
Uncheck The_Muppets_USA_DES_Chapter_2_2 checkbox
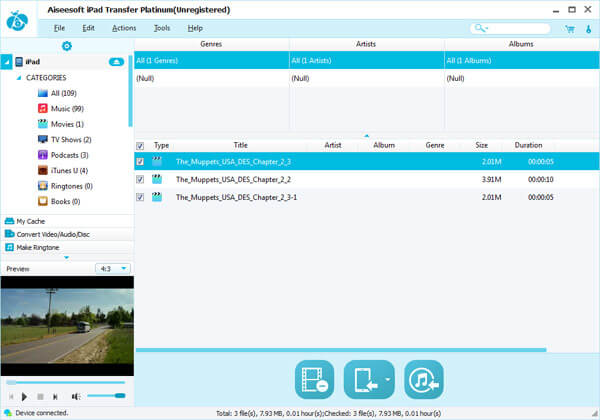(x=140, y=179)
